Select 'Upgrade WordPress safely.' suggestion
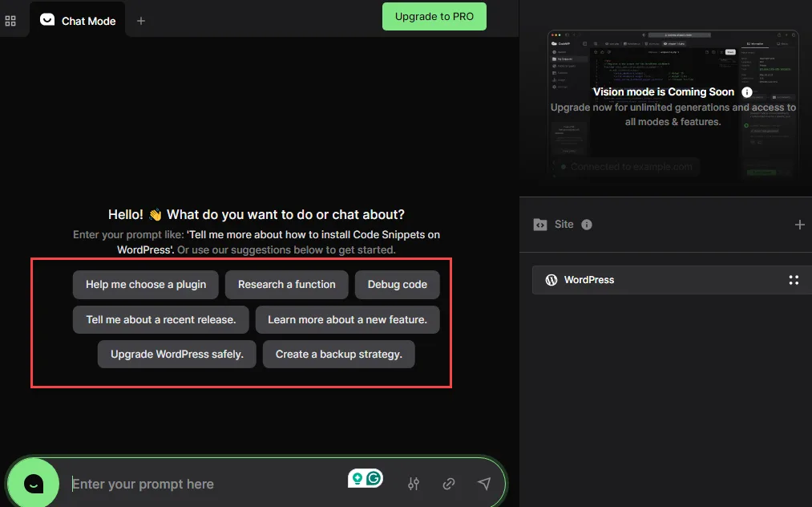Screen dimensions: 812x507 pos(176,354)
